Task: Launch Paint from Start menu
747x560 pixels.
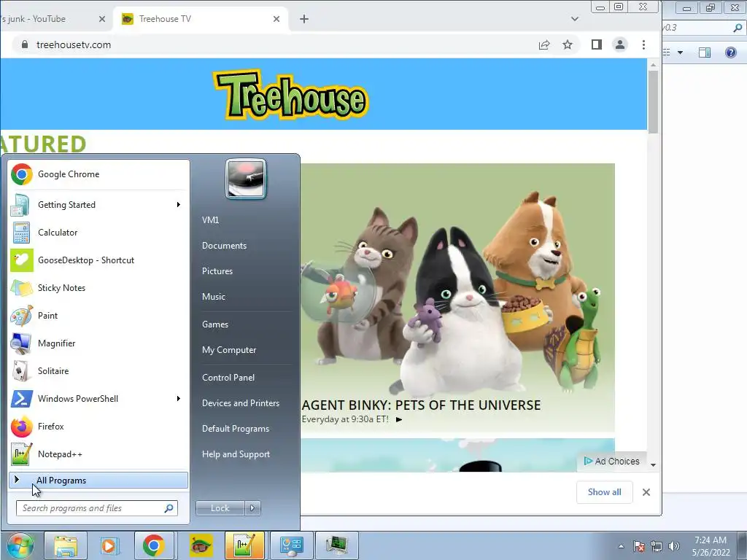Action: click(x=98, y=315)
